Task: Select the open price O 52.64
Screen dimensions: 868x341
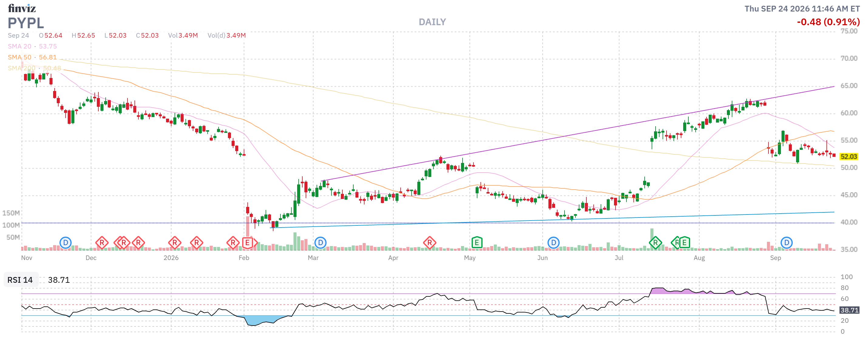Action: click(x=51, y=35)
